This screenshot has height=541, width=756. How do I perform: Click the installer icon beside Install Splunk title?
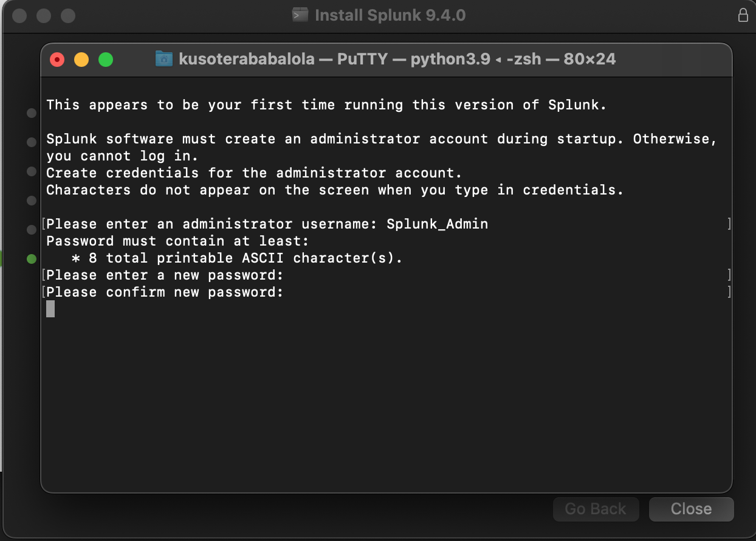[x=300, y=15]
